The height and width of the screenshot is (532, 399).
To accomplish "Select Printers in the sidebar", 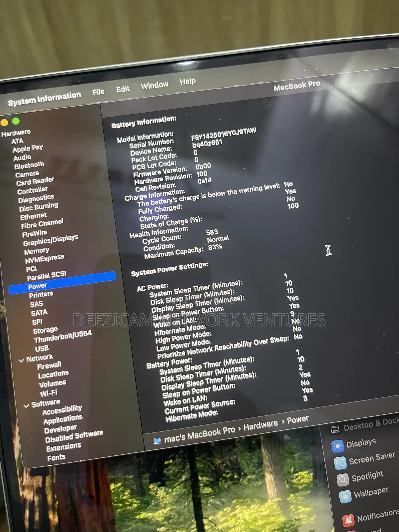I will (x=41, y=295).
